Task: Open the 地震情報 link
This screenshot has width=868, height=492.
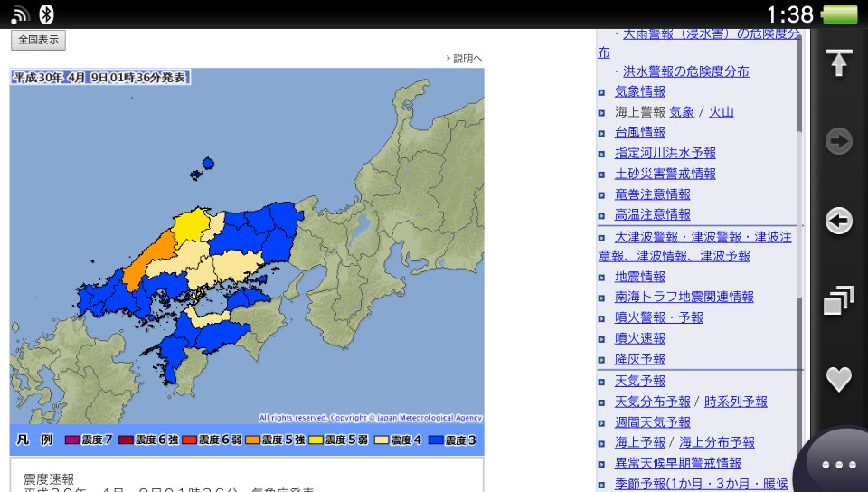Action: click(x=640, y=277)
